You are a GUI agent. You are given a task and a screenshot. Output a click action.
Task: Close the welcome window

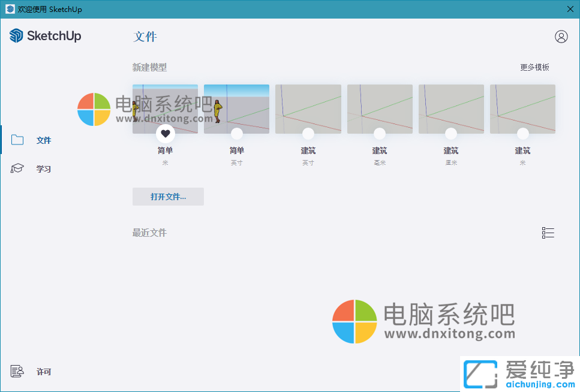570,9
